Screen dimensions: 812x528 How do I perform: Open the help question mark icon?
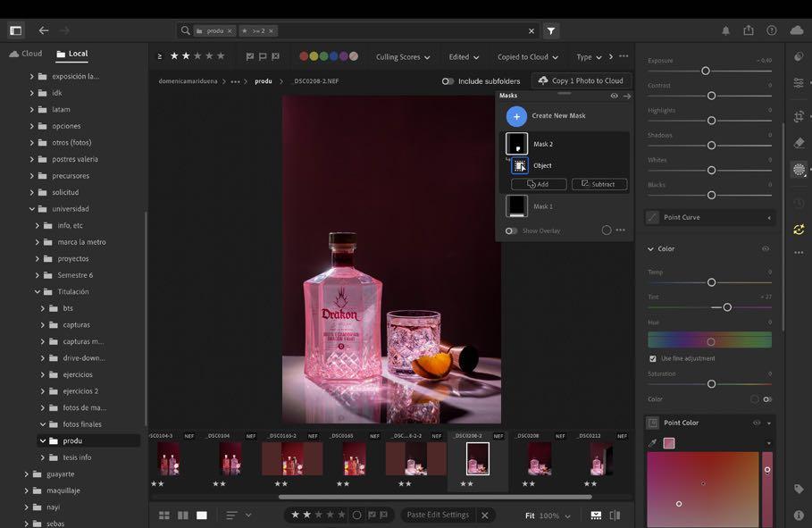[772, 30]
